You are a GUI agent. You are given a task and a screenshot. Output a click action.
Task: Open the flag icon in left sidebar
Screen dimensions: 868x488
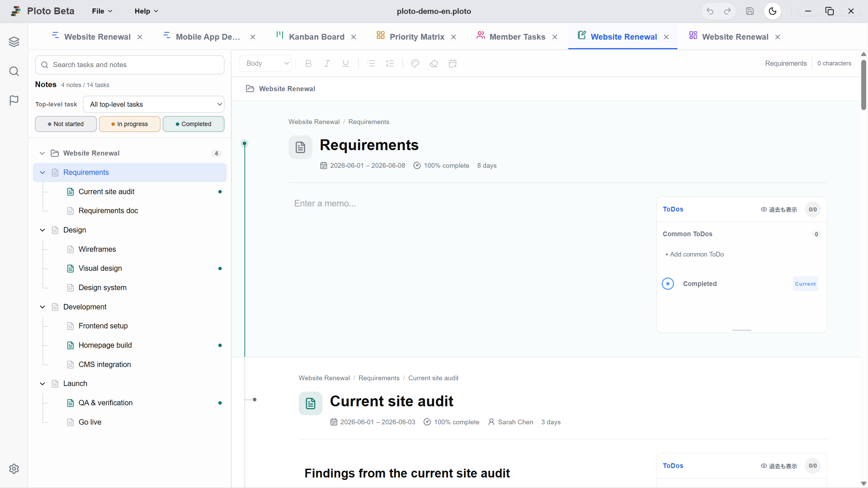coord(14,100)
